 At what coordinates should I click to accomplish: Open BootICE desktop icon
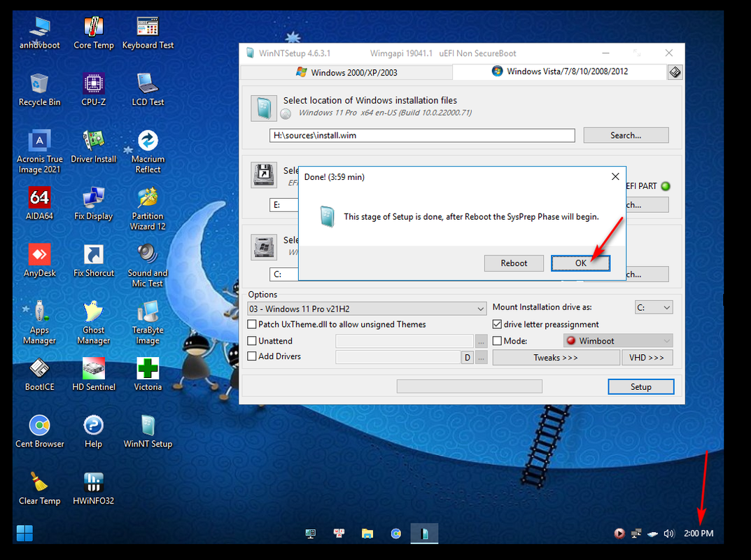[39, 374]
